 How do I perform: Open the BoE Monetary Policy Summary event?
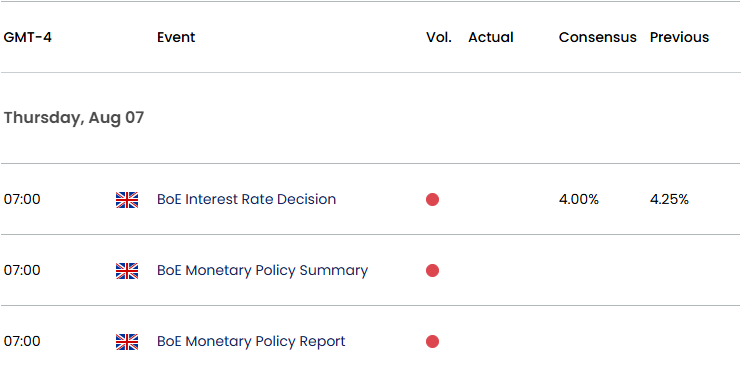[262, 270]
